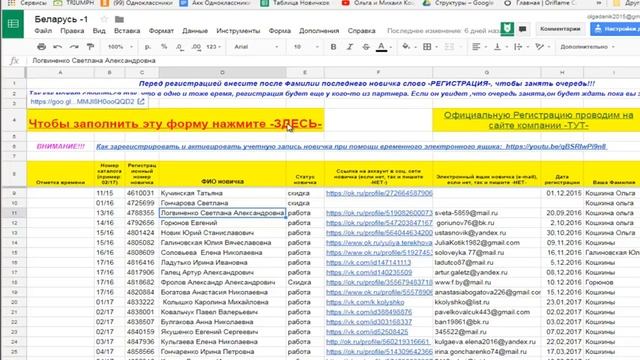Select column D header

(x=222, y=72)
